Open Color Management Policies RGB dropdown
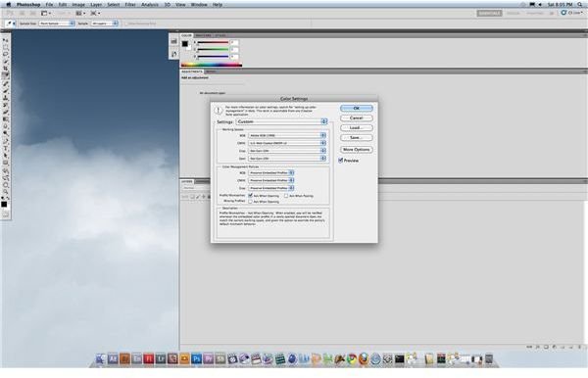The image size is (588, 378). [x=271, y=172]
